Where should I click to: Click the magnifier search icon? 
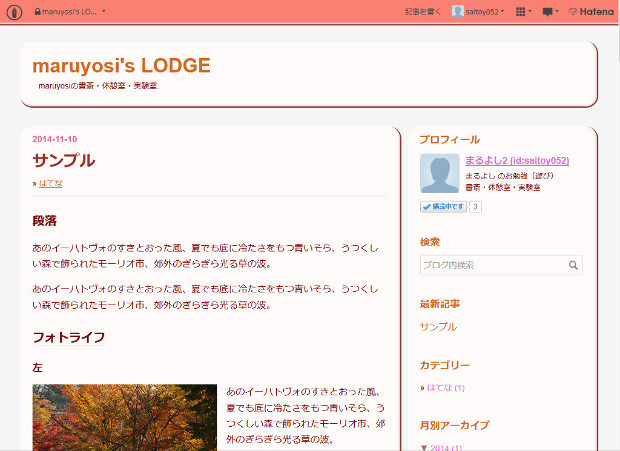click(x=573, y=265)
